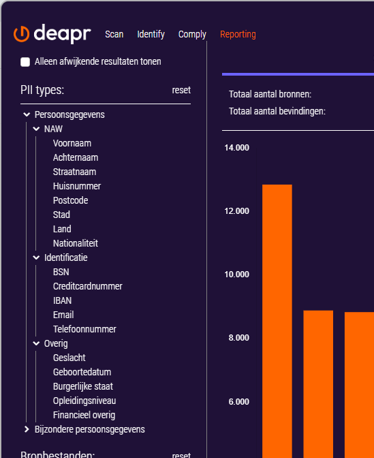Reset the Bronbestanden filter
Image resolution: width=374 pixels, height=458 pixels.
181,455
